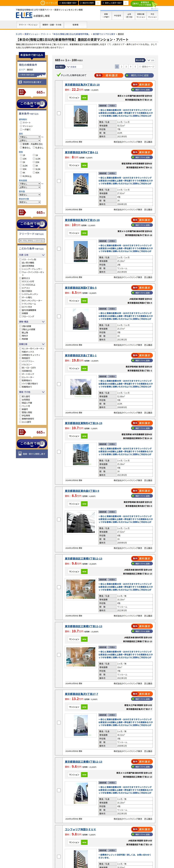
Task: Click 路線・駅から検索し直す button
Action: pyautogui.click(x=32, y=454)
